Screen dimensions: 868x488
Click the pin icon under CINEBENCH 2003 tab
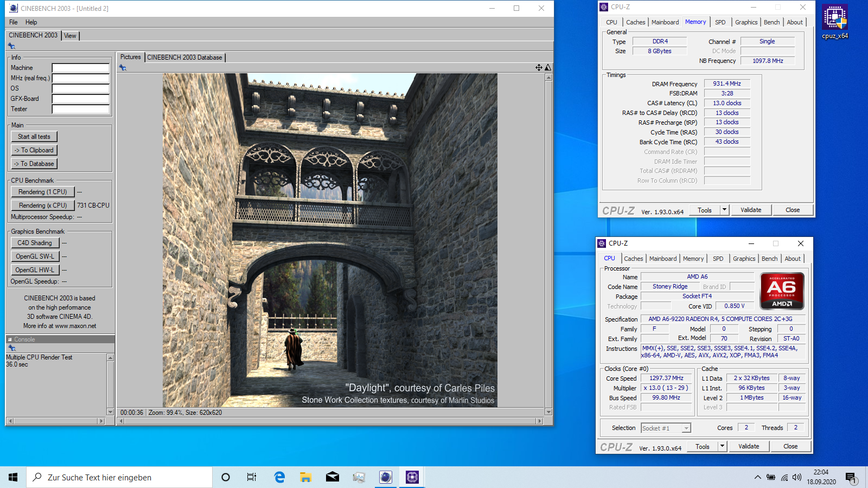11,46
